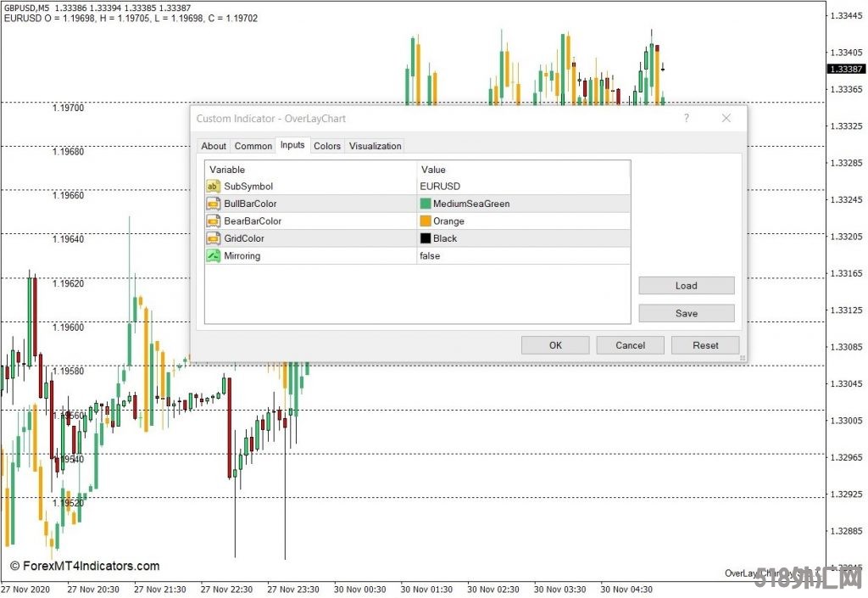Click the 27 Nov 20:30 time label

pyautogui.click(x=93, y=590)
